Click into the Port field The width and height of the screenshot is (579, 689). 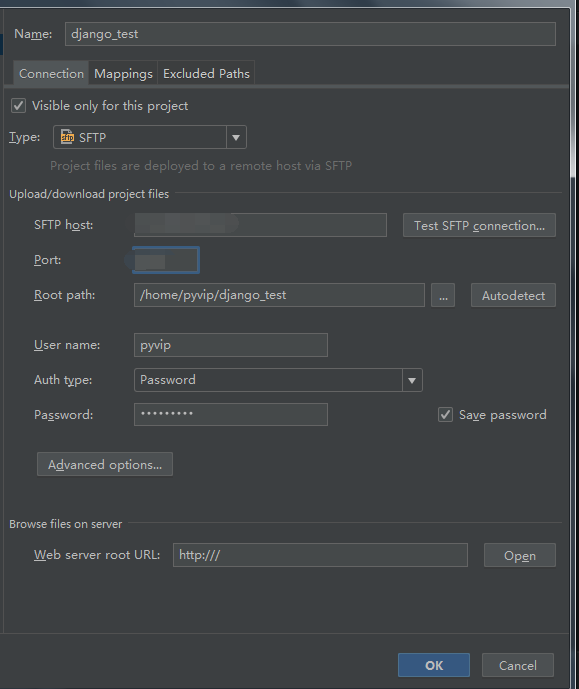(166, 260)
